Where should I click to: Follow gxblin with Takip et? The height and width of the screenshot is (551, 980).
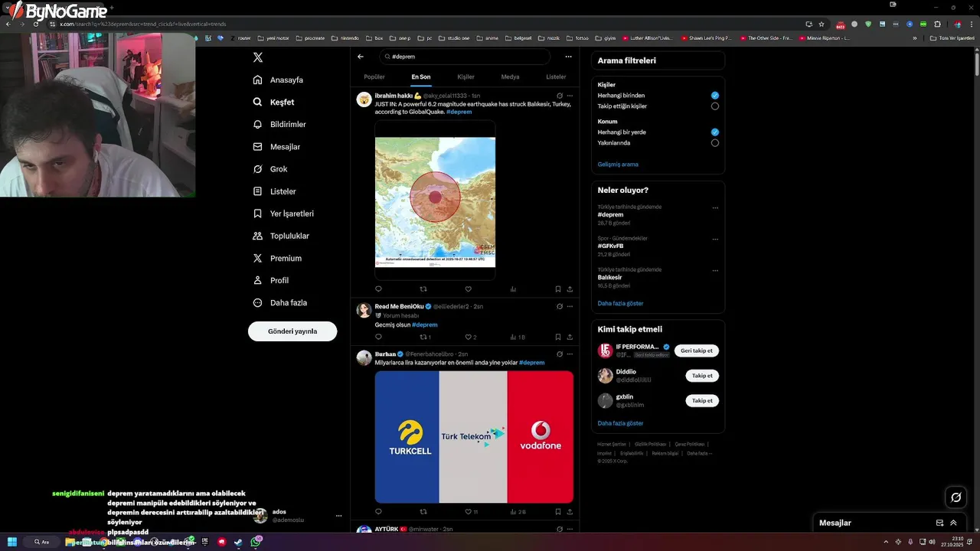(702, 400)
